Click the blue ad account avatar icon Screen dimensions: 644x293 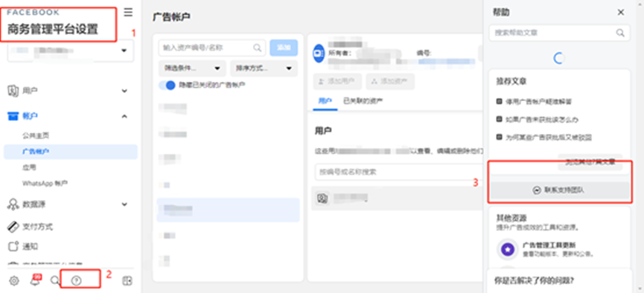pos(319,54)
